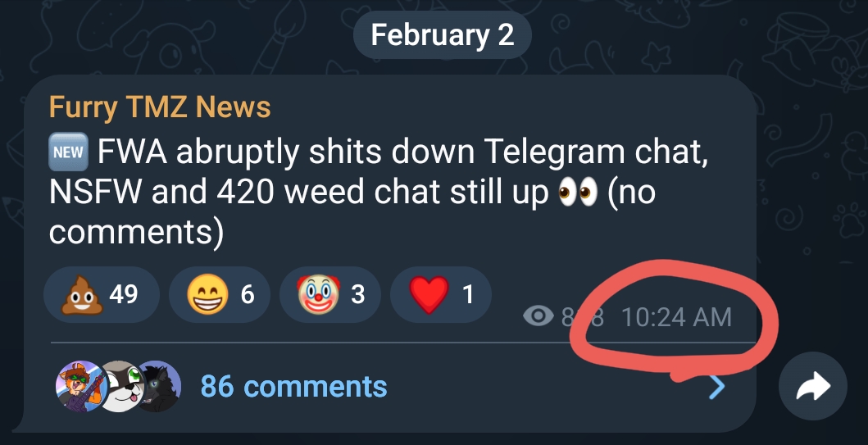Tap the view count beside the eye

(x=582, y=317)
